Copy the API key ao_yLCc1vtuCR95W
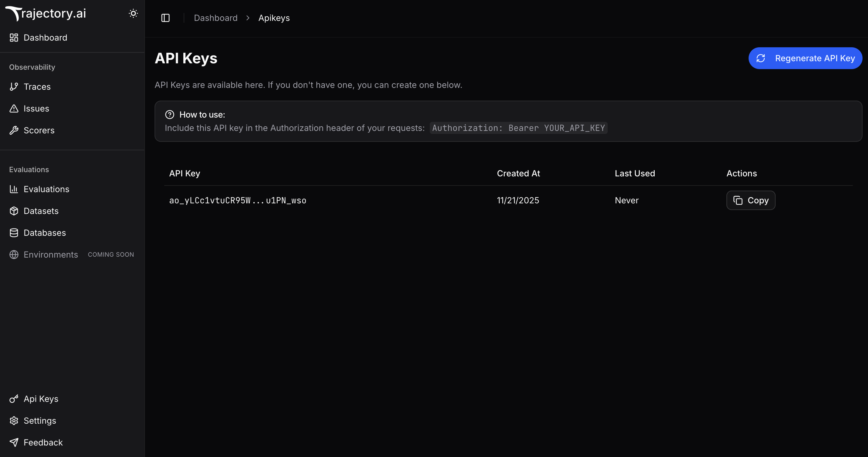The image size is (868, 457). coord(750,200)
